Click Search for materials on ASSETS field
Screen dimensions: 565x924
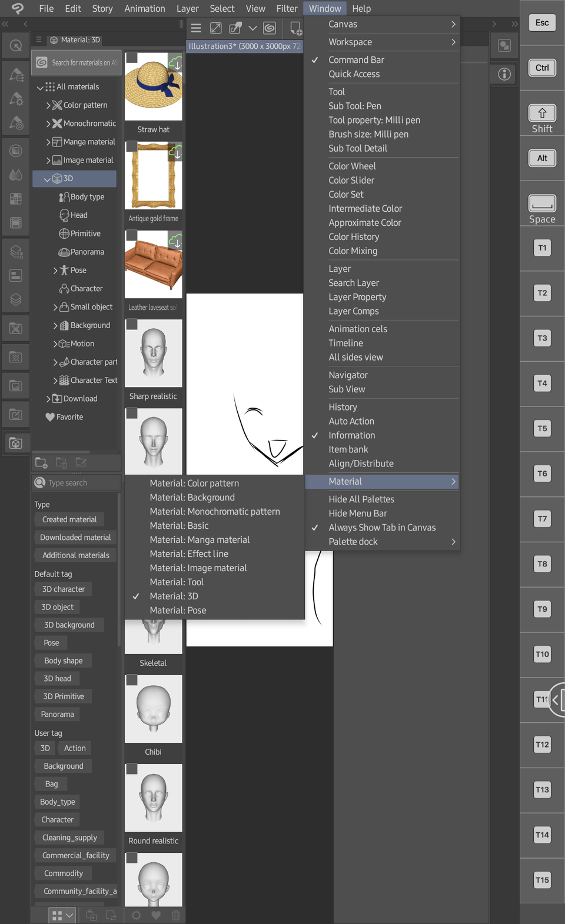click(77, 63)
